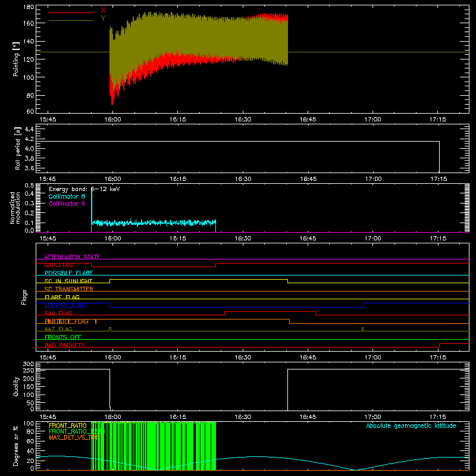Click the 140 tick on Pointing axis
The image size is (476, 476).
tap(29, 41)
